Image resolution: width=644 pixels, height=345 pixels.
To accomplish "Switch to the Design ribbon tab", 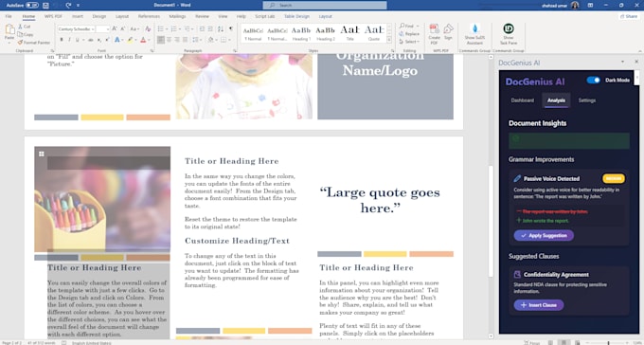I will 99,16.
